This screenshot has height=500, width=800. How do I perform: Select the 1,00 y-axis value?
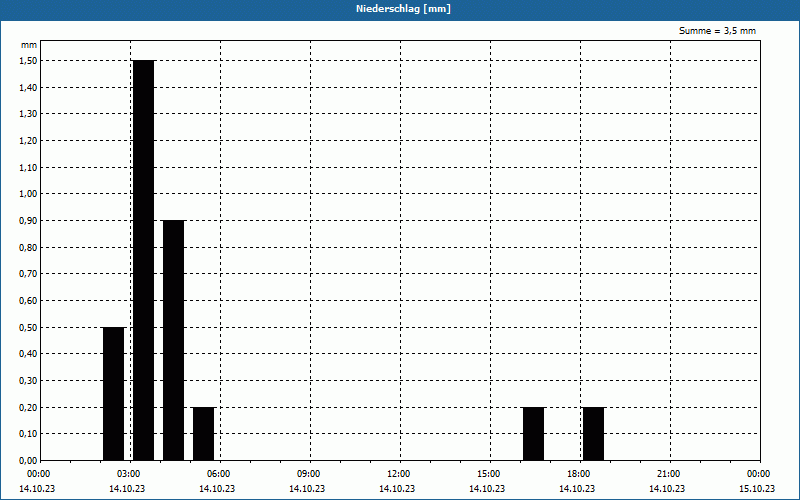point(28,194)
